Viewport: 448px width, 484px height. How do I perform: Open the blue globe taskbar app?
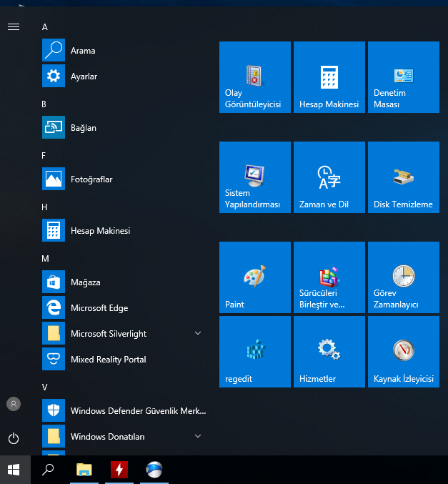[x=154, y=470]
